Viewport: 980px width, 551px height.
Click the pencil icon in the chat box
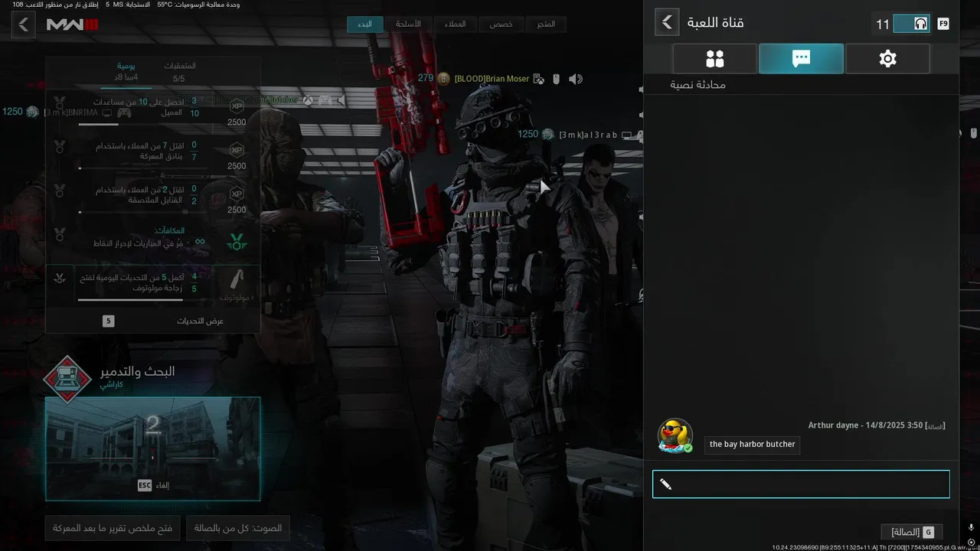[x=665, y=484]
